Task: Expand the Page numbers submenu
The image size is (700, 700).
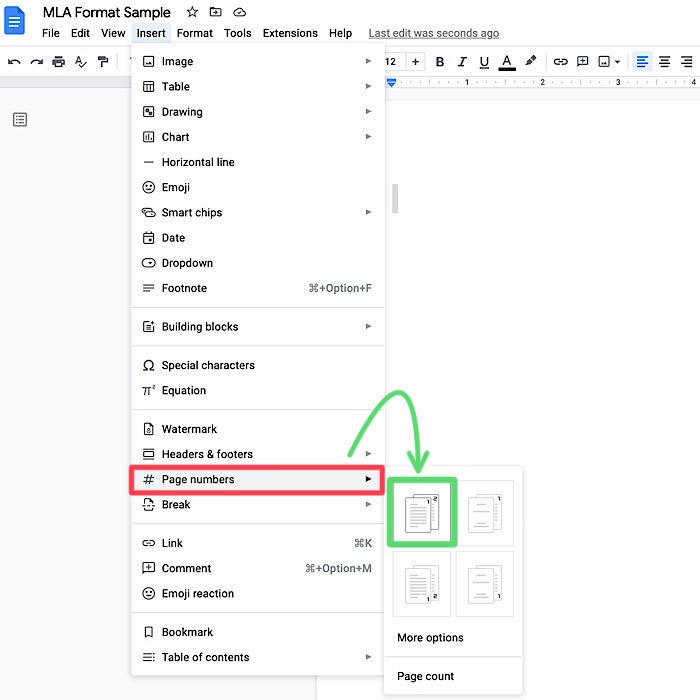Action: click(x=257, y=480)
